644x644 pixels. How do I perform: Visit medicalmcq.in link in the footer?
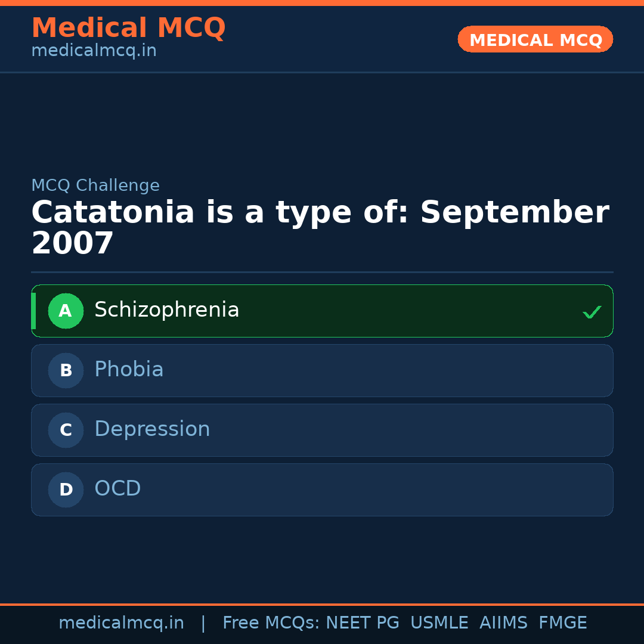coord(121,623)
